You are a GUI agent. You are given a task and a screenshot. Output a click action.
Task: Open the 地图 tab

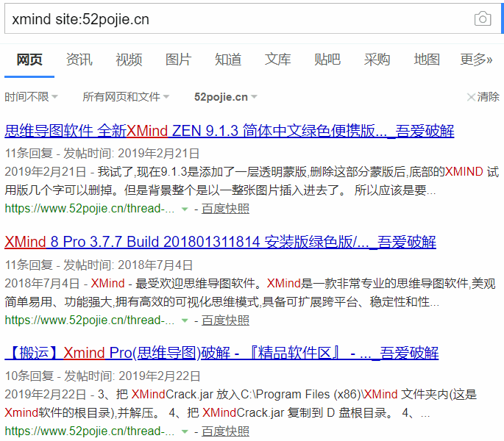(426, 60)
